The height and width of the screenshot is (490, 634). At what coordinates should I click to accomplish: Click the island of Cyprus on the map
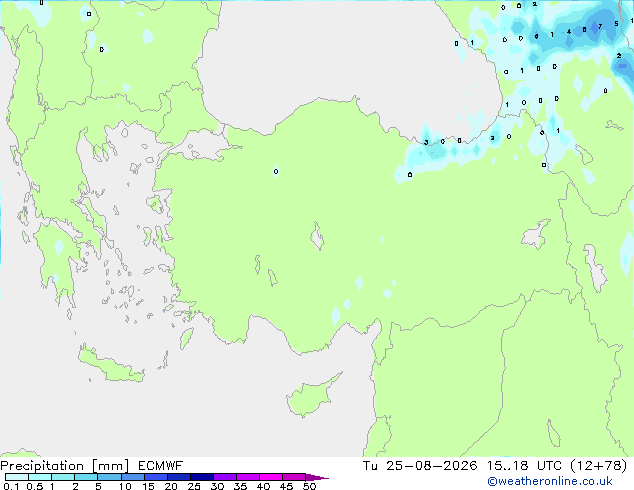coord(311,396)
